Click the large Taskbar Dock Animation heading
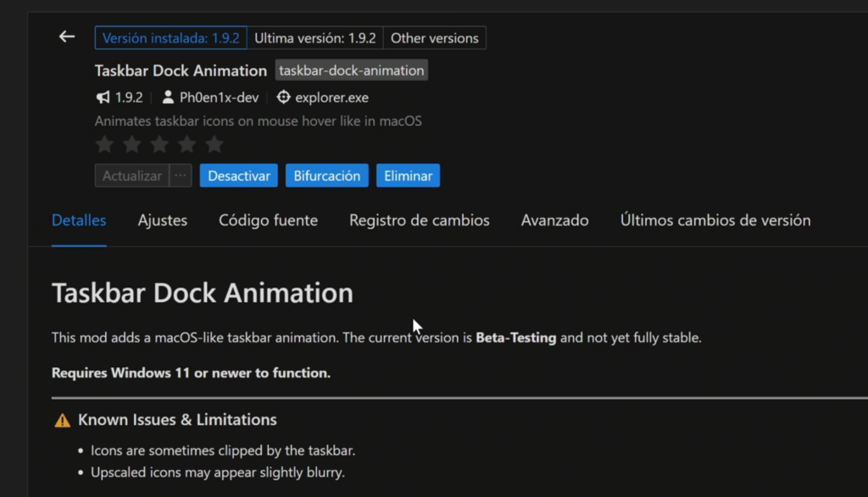This screenshot has height=497, width=868. tap(202, 293)
